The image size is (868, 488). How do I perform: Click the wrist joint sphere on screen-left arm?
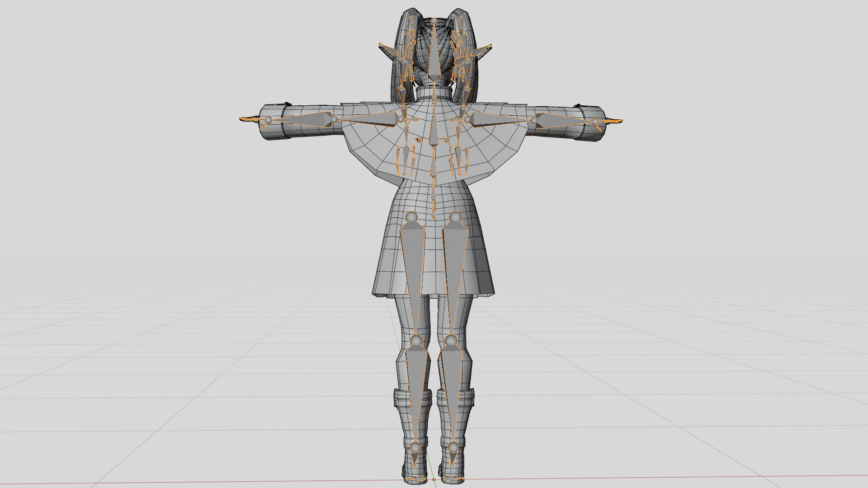[x=268, y=120]
